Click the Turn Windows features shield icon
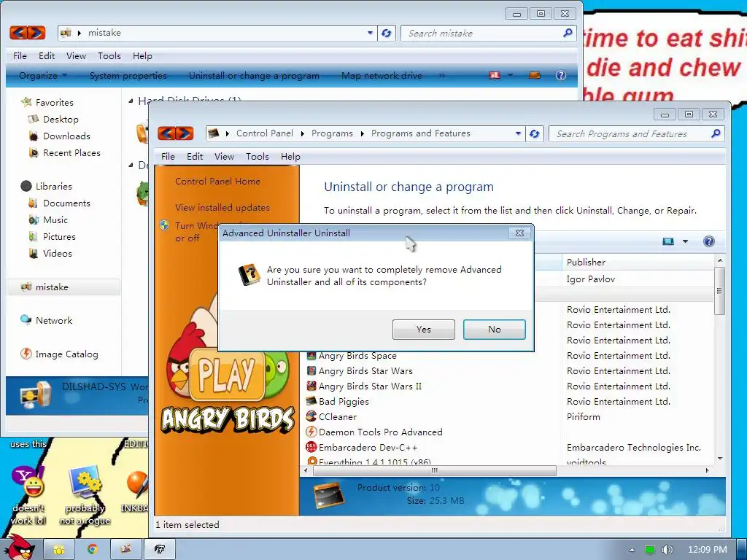747x560 pixels. click(x=164, y=226)
